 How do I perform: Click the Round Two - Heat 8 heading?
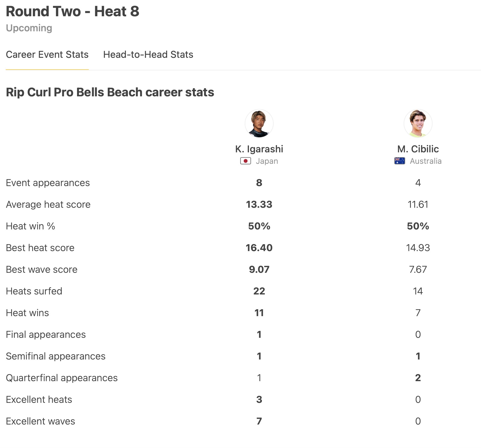point(73,11)
